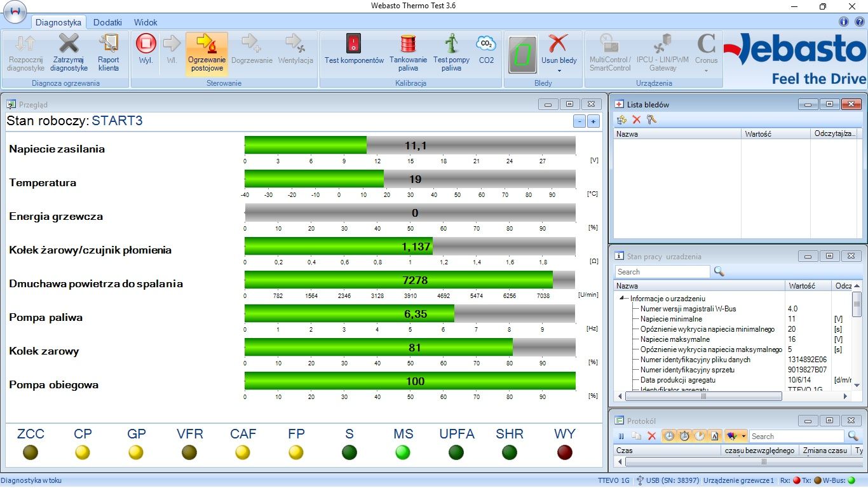
Task: Click the red X icon in Lista bledów toolbar
Action: (636, 119)
